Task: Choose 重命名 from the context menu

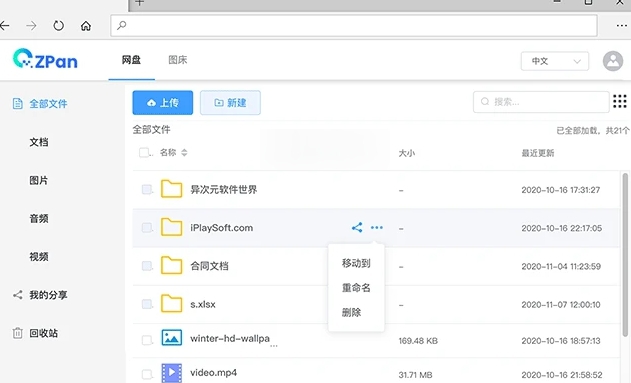Action: 356,288
